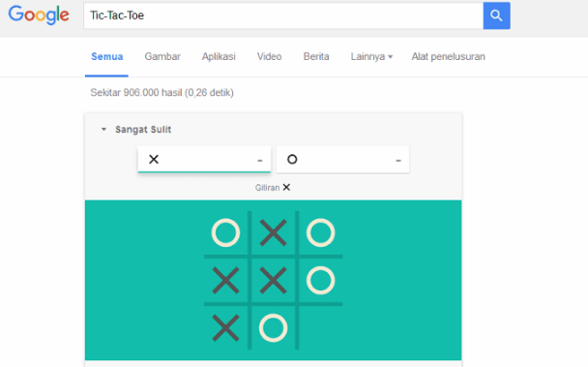Click the center X on the board
Viewport: 588px width, 367px height.
274,280
